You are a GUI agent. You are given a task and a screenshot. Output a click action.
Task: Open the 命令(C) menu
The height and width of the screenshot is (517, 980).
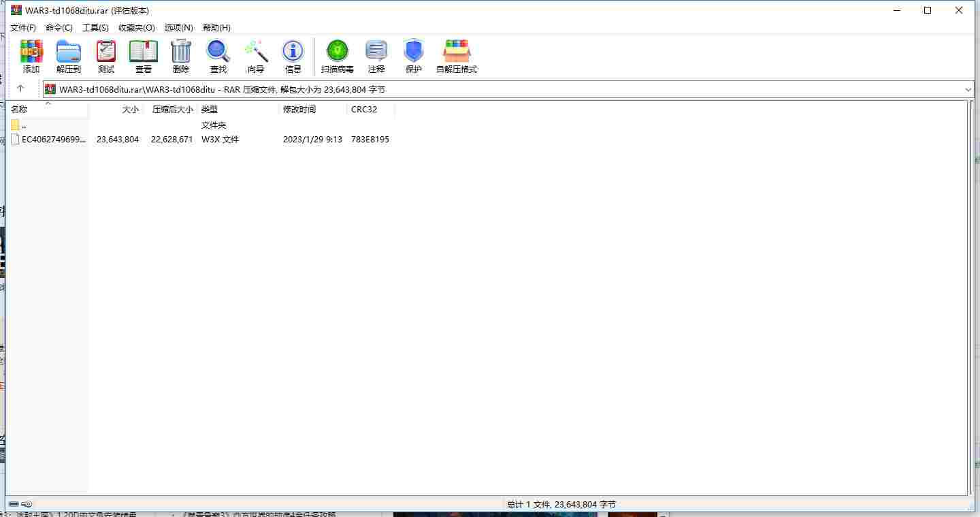(59, 27)
